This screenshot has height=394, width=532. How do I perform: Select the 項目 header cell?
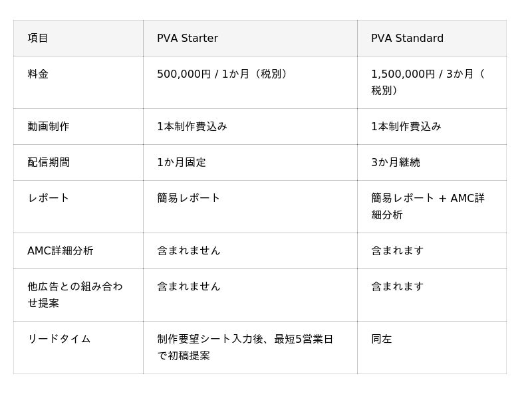click(x=78, y=38)
